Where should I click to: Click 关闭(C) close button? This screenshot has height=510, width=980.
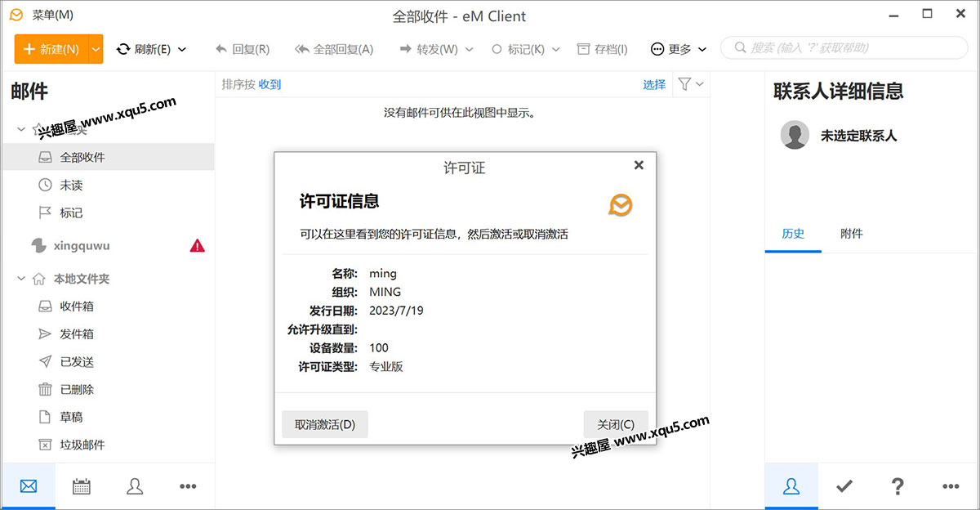[x=616, y=424]
